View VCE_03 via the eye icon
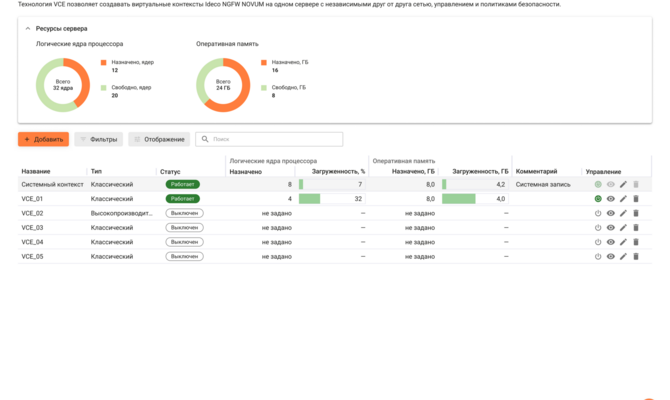Viewport: 670px width, 400px height. [611, 228]
